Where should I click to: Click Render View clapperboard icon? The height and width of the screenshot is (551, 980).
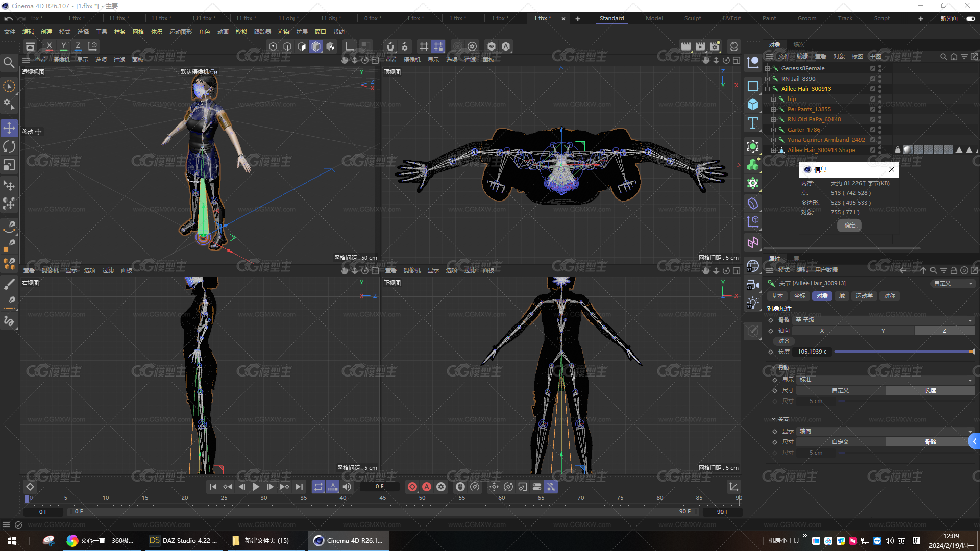click(686, 46)
